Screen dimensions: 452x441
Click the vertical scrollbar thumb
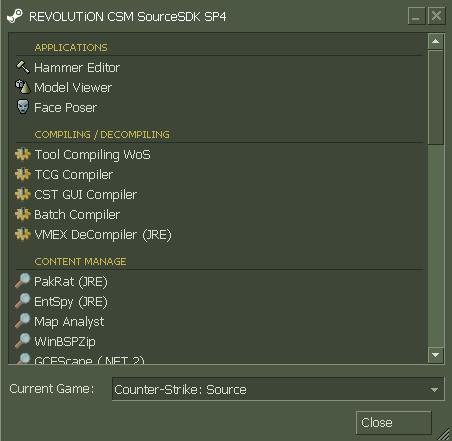[435, 97]
